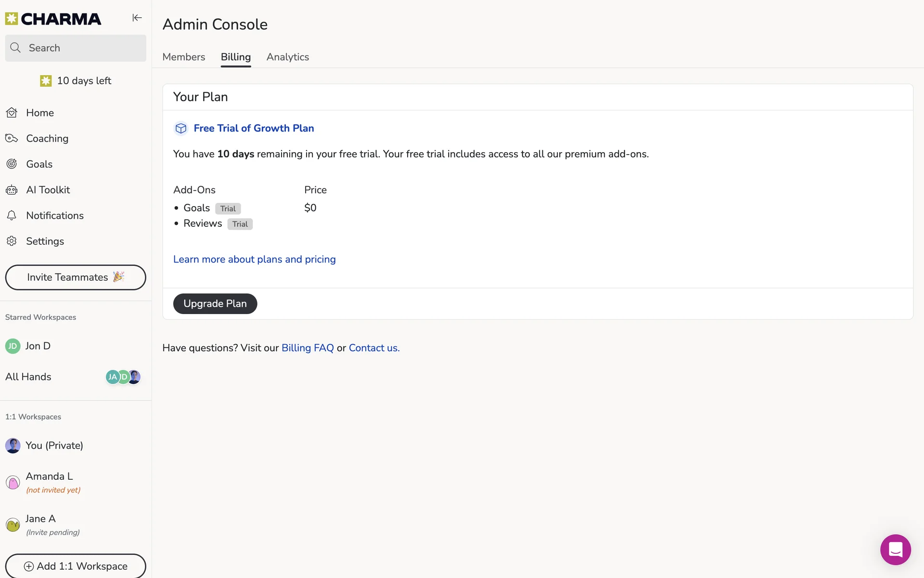This screenshot has height=578, width=924.
Task: Open Settings via the gear icon
Action: tap(12, 241)
